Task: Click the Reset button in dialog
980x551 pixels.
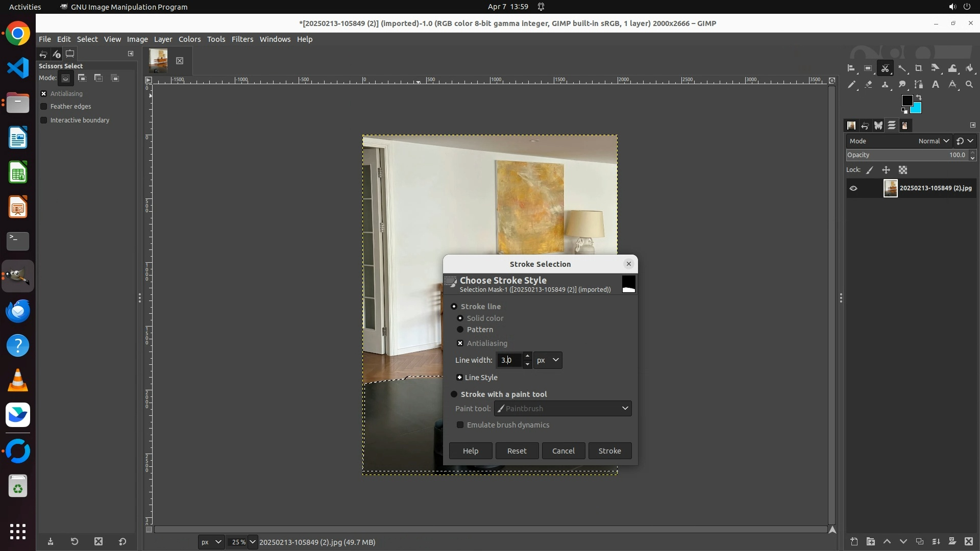Action: [517, 451]
